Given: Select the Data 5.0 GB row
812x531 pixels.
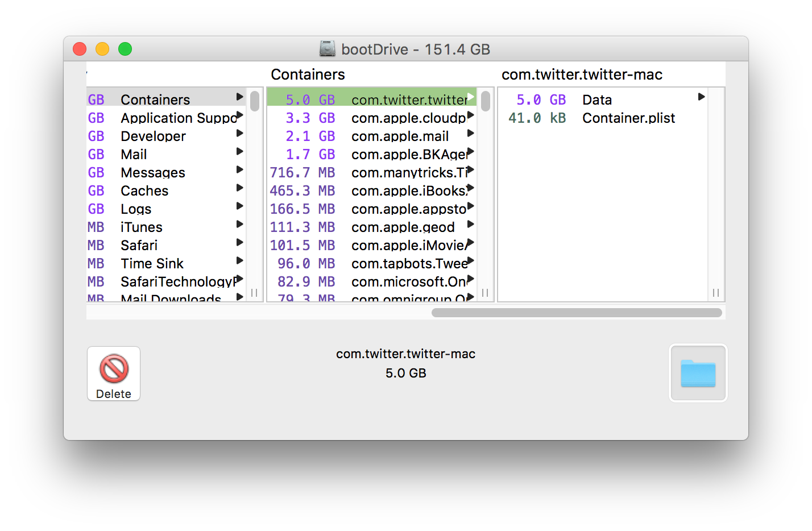Looking at the screenshot, I should [603, 97].
